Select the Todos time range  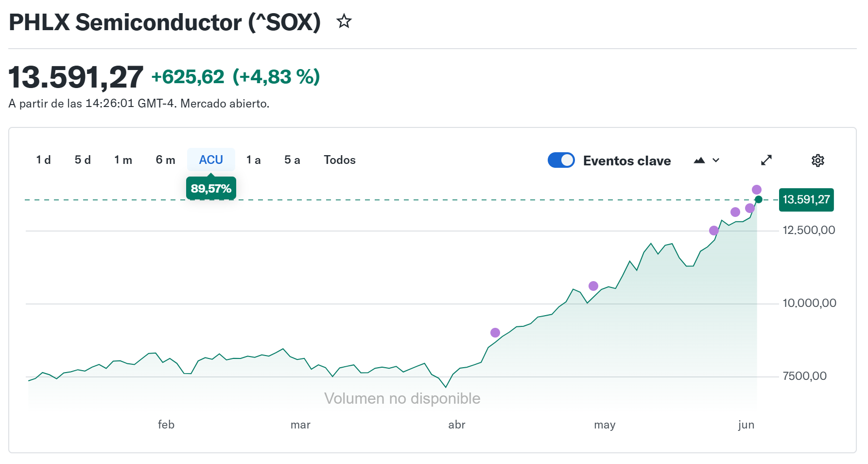[x=340, y=160]
